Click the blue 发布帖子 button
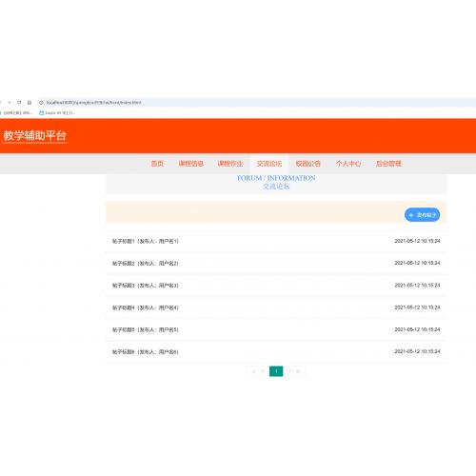 (x=422, y=215)
